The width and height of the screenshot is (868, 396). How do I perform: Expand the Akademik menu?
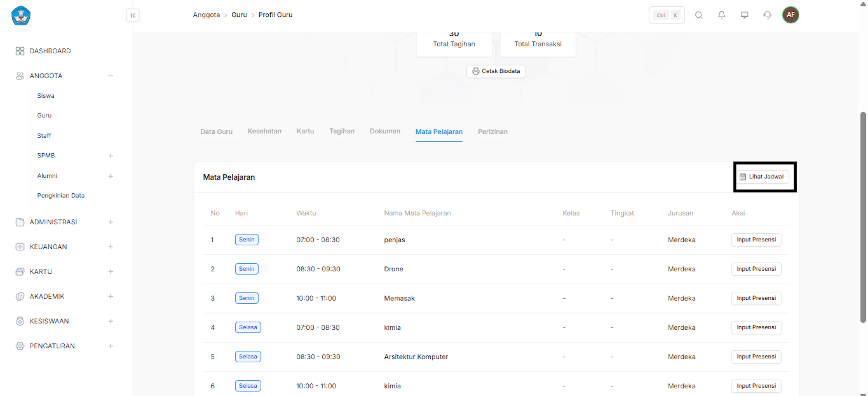[111, 296]
